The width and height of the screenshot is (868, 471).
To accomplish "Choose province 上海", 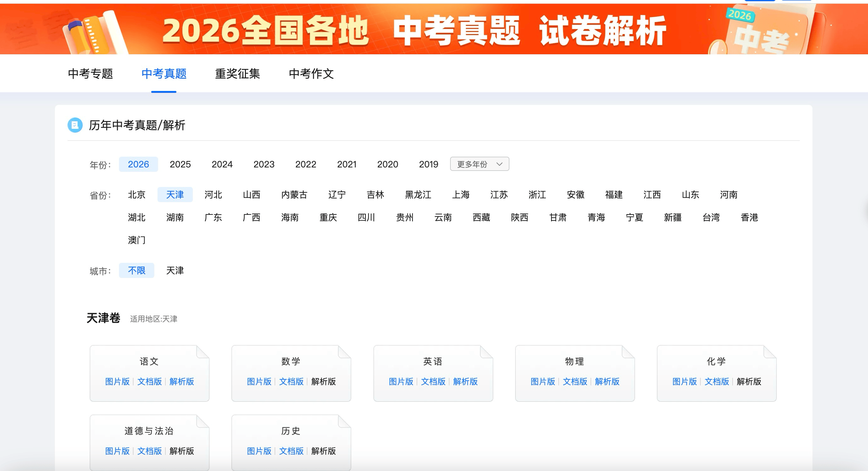I will click(461, 195).
